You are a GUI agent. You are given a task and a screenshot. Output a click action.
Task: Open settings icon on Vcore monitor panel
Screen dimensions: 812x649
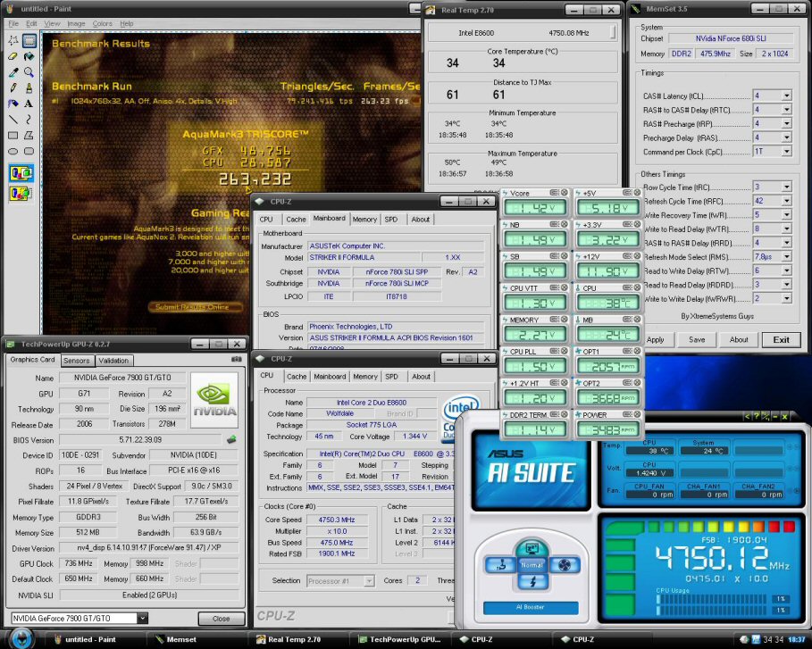pyautogui.click(x=554, y=193)
